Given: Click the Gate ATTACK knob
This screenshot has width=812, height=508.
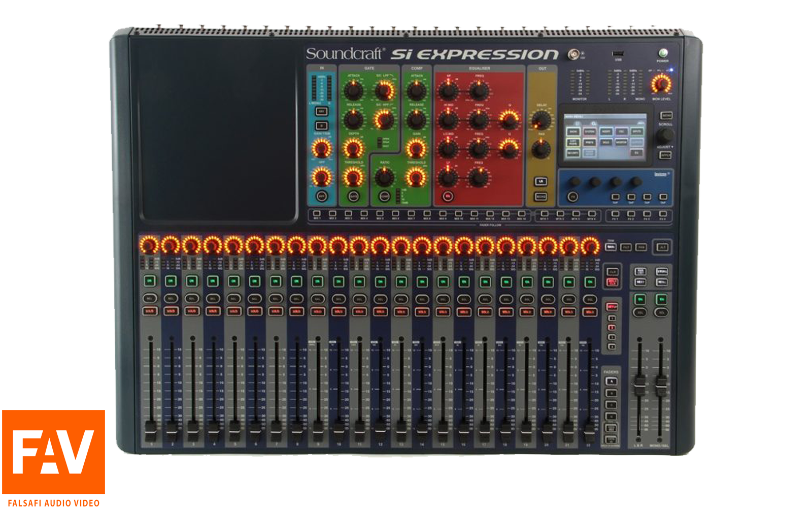Looking at the screenshot, I should coord(353,90).
